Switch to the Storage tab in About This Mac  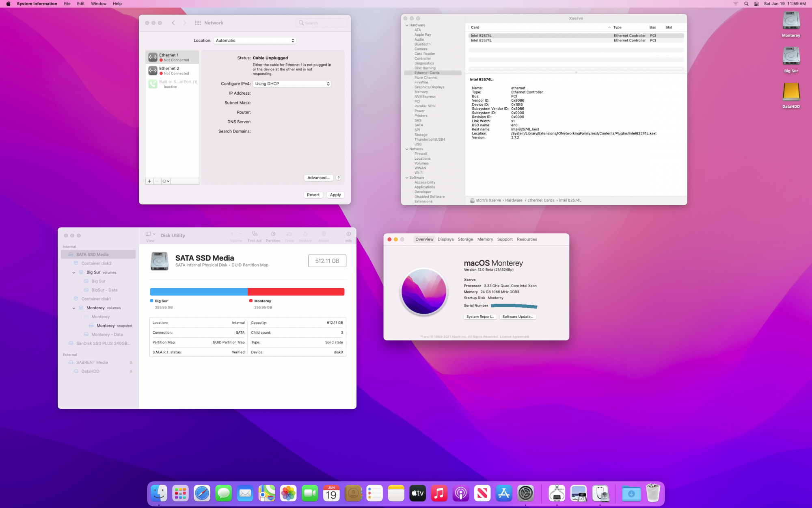coord(465,239)
